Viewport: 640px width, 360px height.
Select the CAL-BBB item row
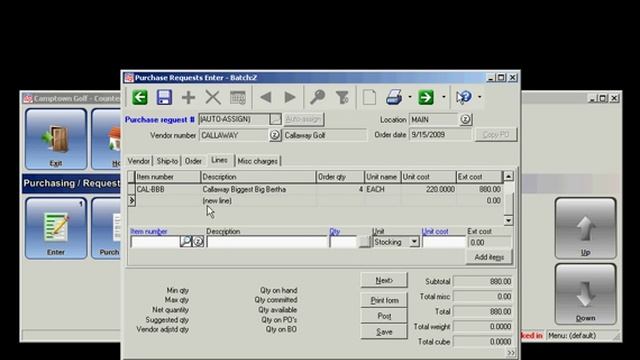(x=315, y=189)
